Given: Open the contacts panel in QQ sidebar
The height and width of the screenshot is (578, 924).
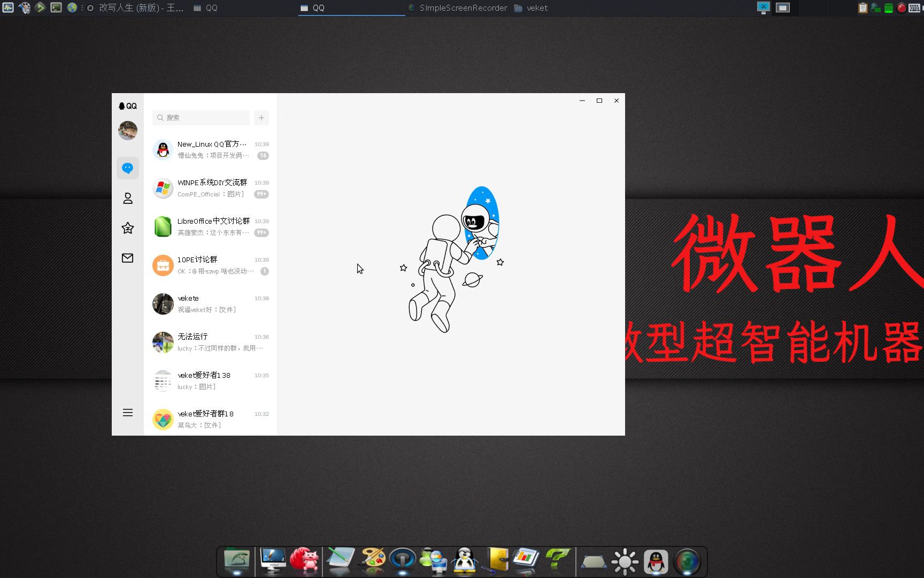Looking at the screenshot, I should (x=127, y=198).
